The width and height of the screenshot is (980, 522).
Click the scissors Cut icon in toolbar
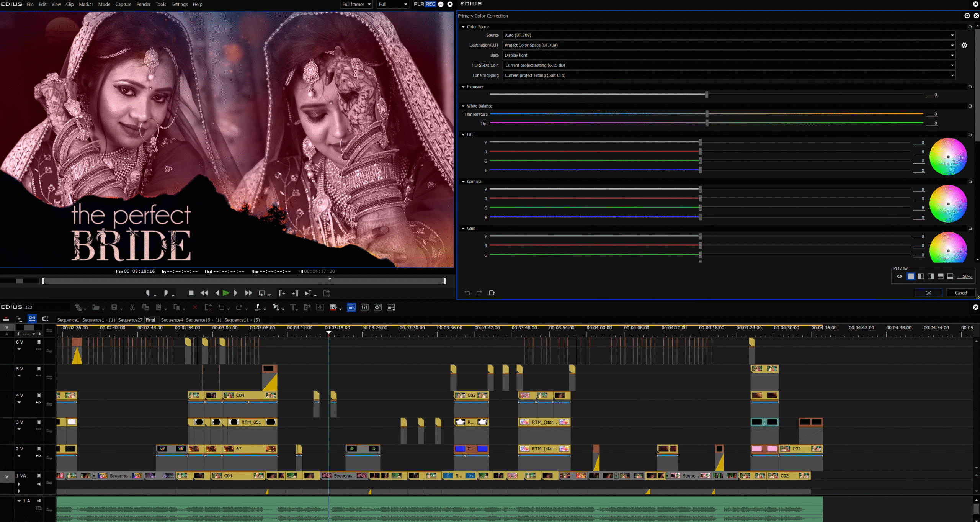tap(132, 307)
